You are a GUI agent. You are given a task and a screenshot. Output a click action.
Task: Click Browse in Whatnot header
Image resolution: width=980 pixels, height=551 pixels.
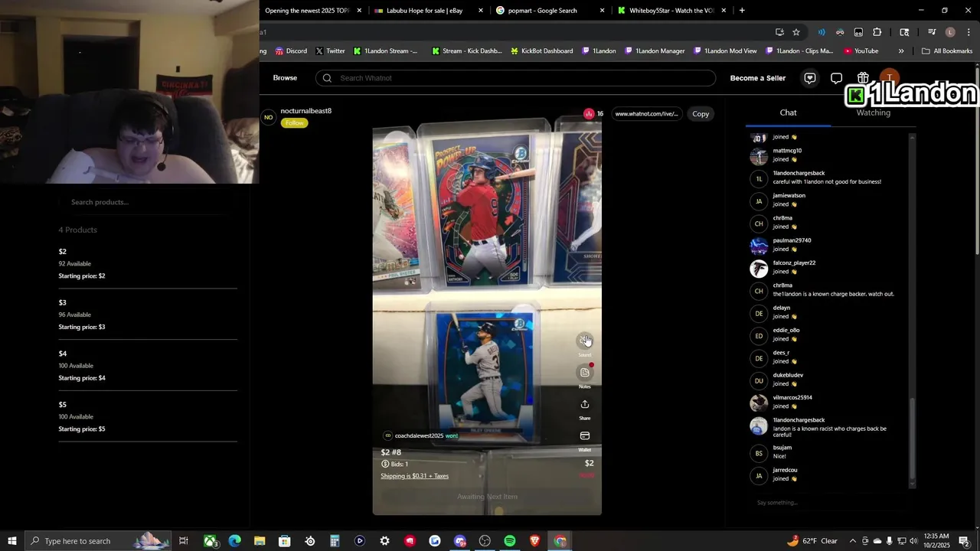point(285,78)
